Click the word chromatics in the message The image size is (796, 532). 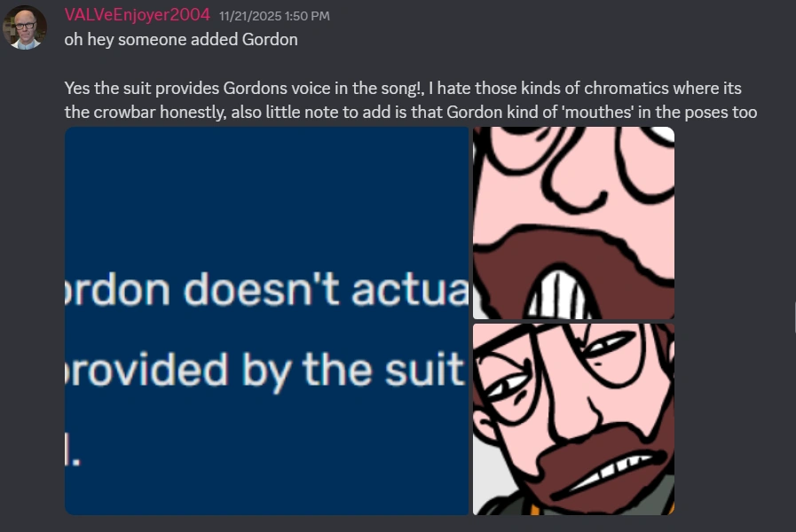coord(627,89)
